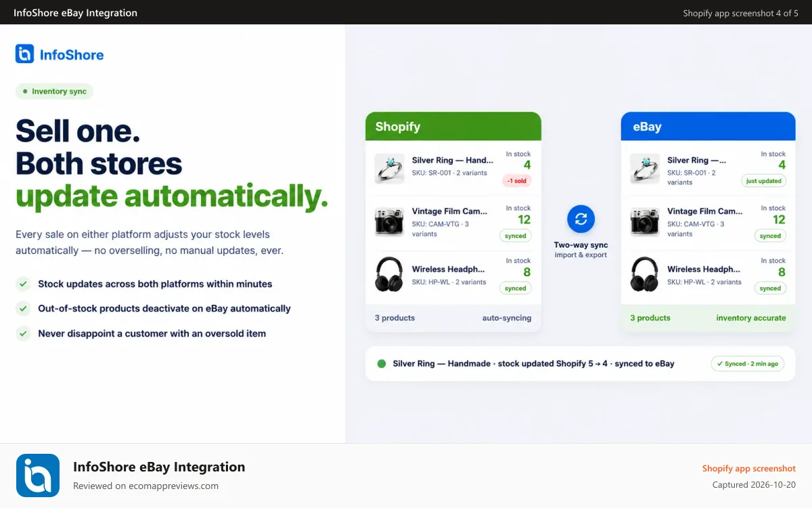812x508 pixels.
Task: Click the Silver Ring stock updated log message
Action: pyautogui.click(x=534, y=364)
